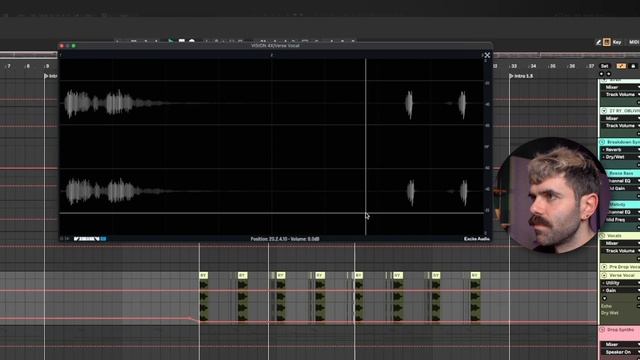This screenshot has width=640, height=360.
Task: Open Channel EQ chooser on Reese Bass
Action: (x=623, y=181)
